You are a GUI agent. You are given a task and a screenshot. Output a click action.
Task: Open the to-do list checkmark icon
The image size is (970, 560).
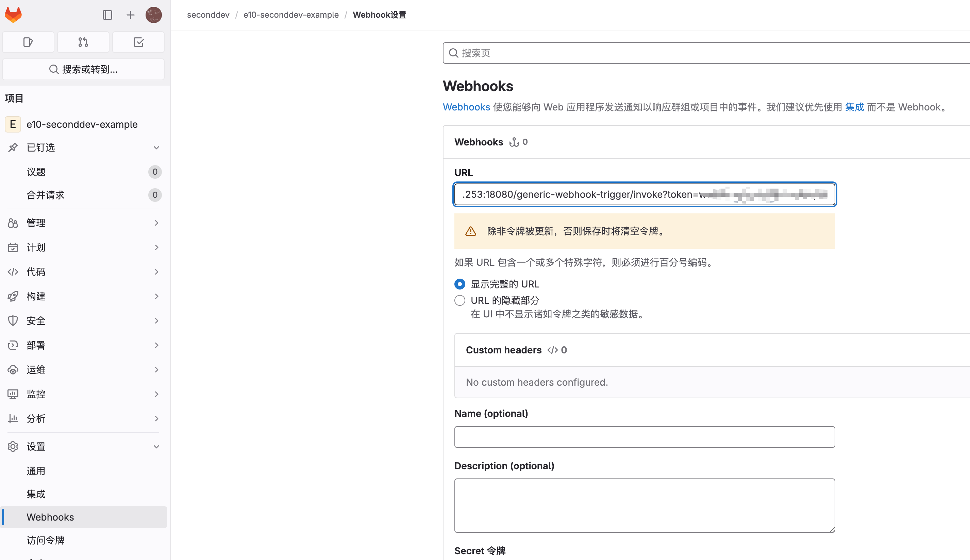tap(138, 42)
